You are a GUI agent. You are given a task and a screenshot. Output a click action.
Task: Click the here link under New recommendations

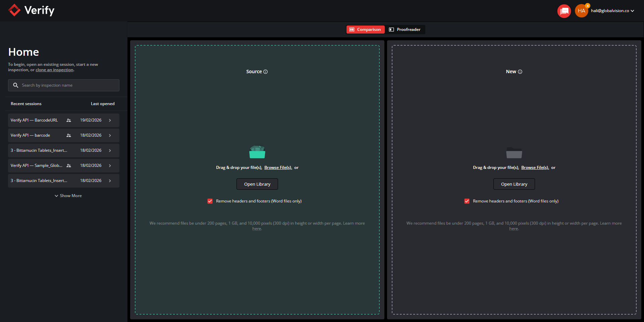tap(514, 229)
